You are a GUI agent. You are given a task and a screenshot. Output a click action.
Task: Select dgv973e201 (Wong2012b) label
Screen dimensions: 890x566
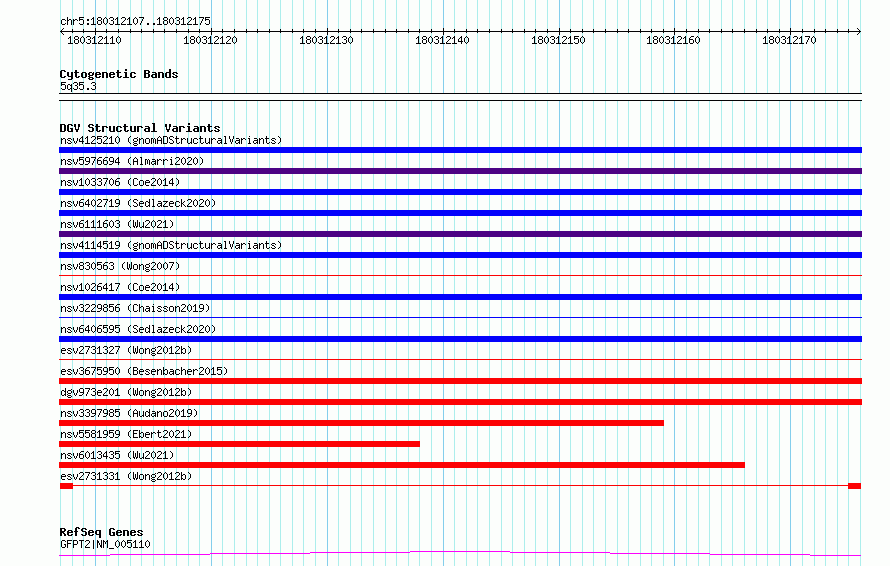click(x=126, y=392)
